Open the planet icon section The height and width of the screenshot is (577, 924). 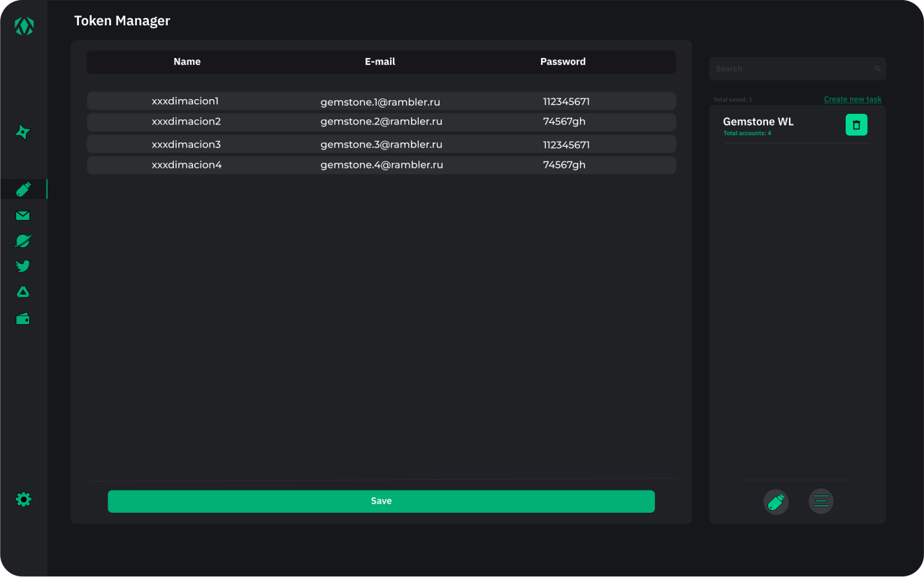pos(23,241)
